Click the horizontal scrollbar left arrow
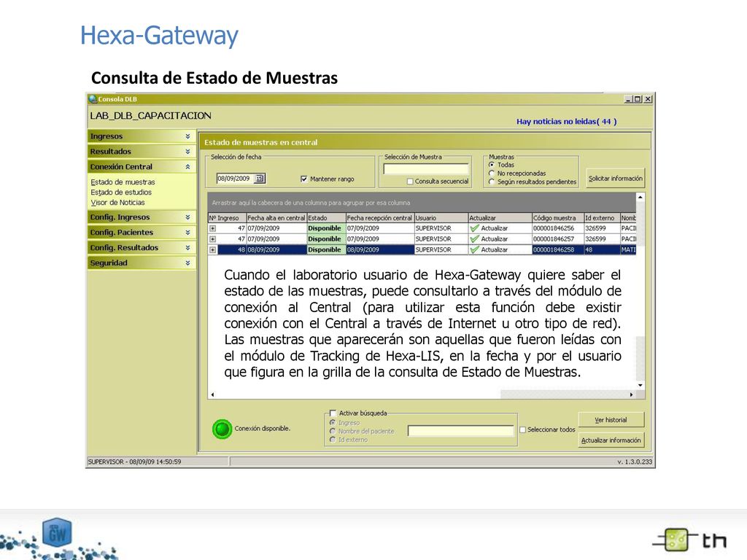Screen dimensions: 747x560 (212, 394)
